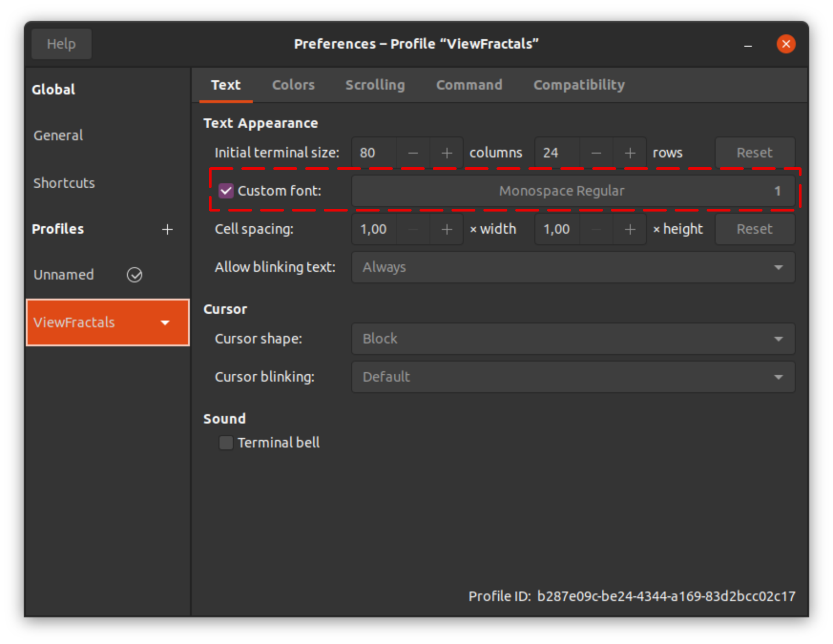Click the cell width spacing field

pos(374,229)
